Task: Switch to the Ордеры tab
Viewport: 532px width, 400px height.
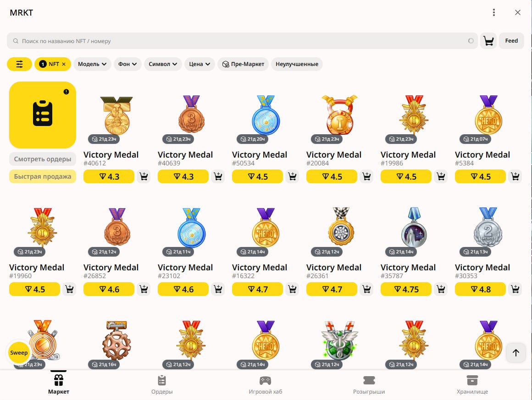Action: tap(162, 384)
